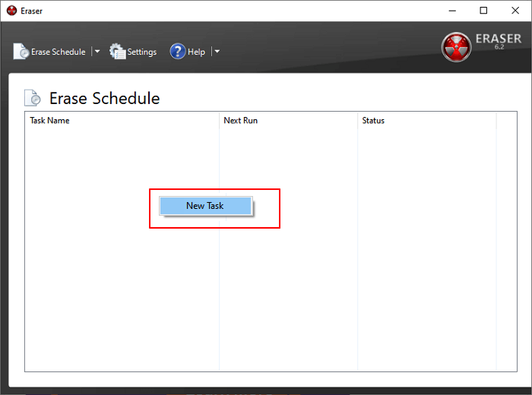The width and height of the screenshot is (532, 395).
Task: Click the Settings gear icon
Action: tap(118, 52)
